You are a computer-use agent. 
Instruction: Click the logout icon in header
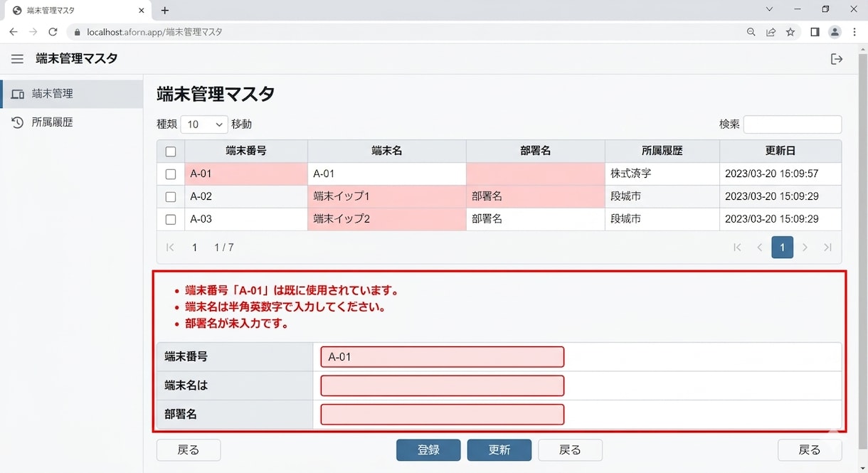click(837, 59)
